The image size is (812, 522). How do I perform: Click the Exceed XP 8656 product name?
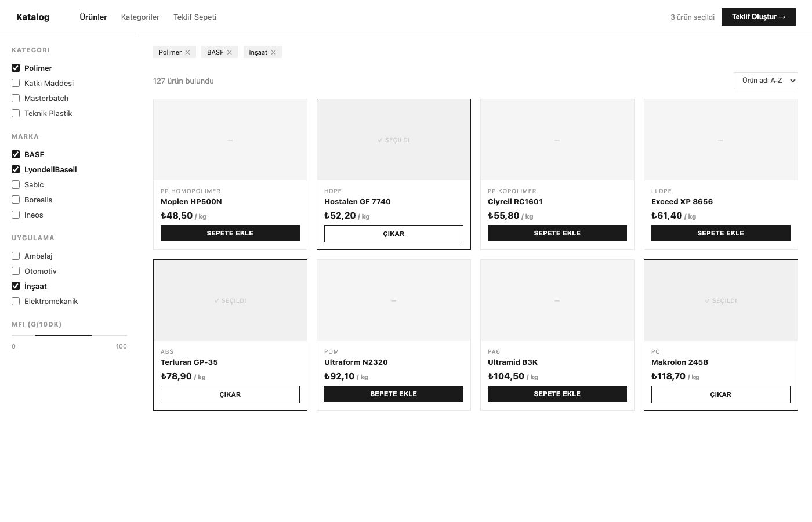tap(682, 202)
